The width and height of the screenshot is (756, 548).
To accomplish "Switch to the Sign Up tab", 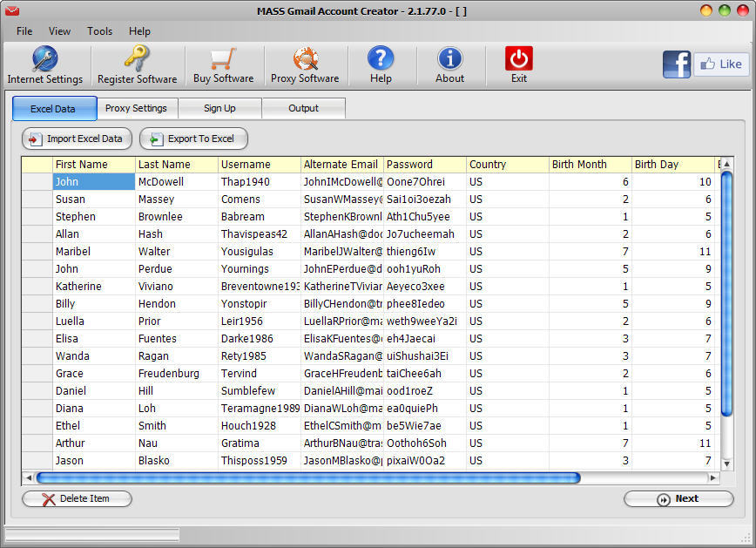I will pyautogui.click(x=219, y=108).
